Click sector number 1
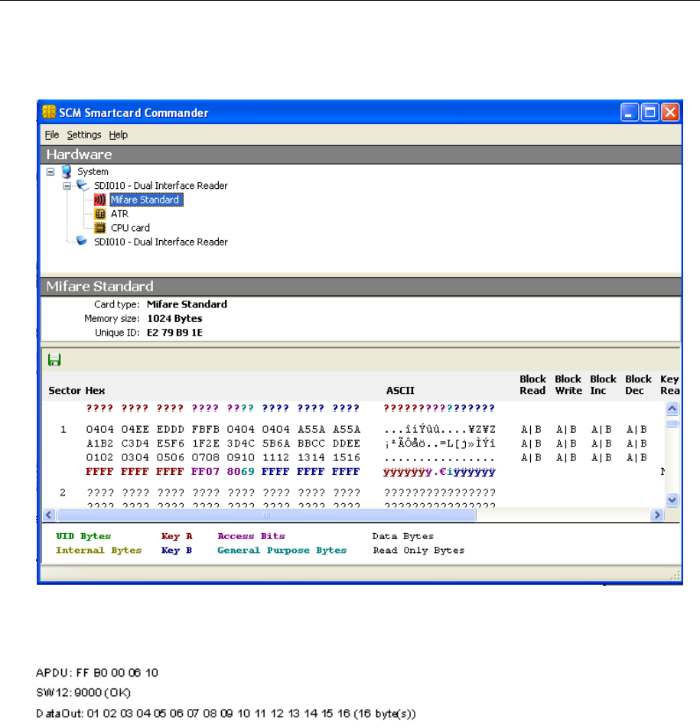Screen dimensions: 700x728 click(x=63, y=430)
